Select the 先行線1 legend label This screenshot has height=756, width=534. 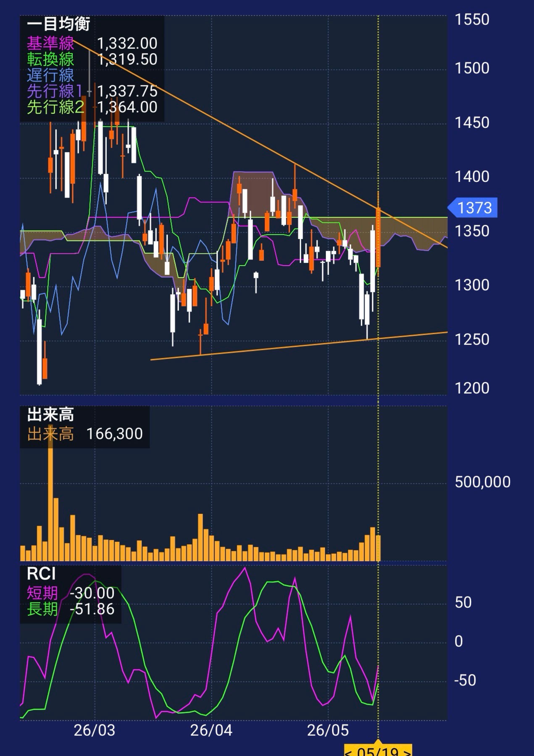pos(54,91)
